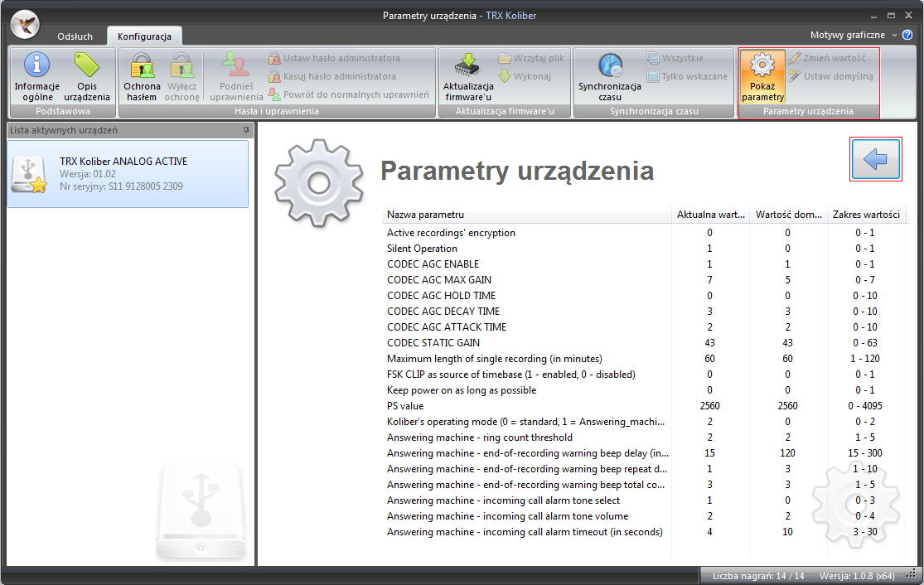This screenshot has height=585, width=924.
Task: Select Maximum length of single recording row
Action: [x=644, y=359]
